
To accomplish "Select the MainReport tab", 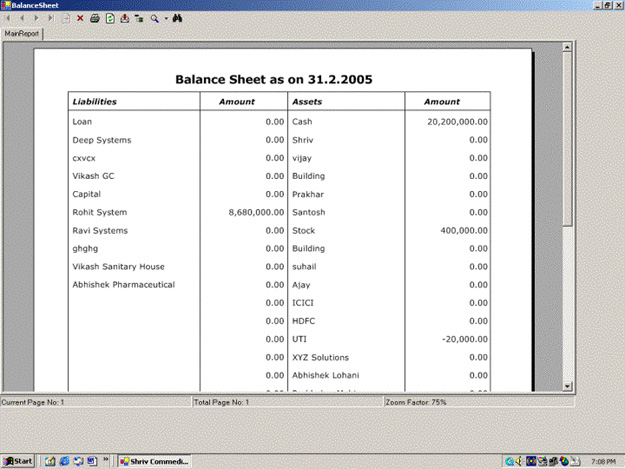I will (x=22, y=33).
